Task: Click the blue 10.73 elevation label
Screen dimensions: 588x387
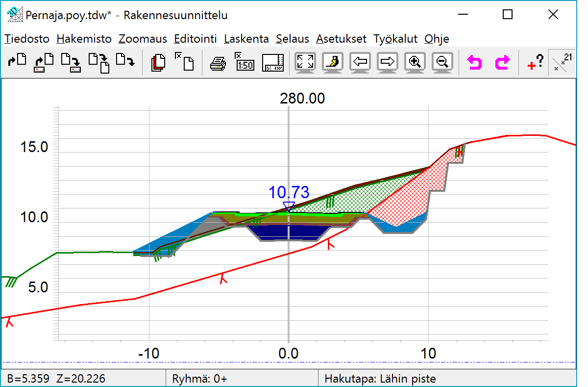Action: click(x=289, y=192)
